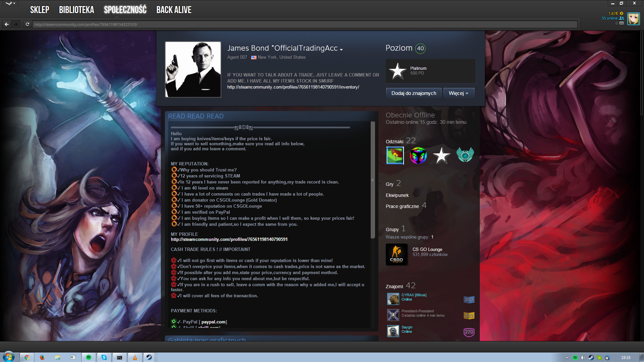This screenshot has width=644, height=362.
Task: Open the green game badge in Odznaki
Action: tap(395, 156)
